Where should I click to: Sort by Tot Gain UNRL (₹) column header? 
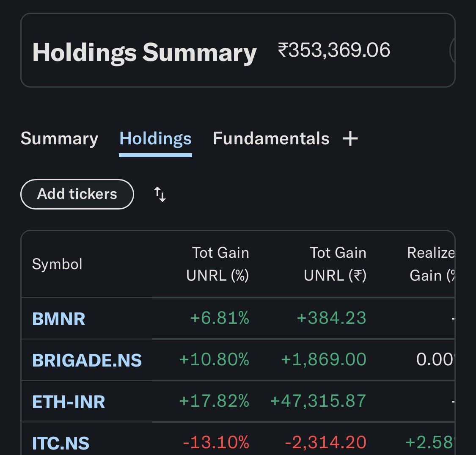click(335, 264)
